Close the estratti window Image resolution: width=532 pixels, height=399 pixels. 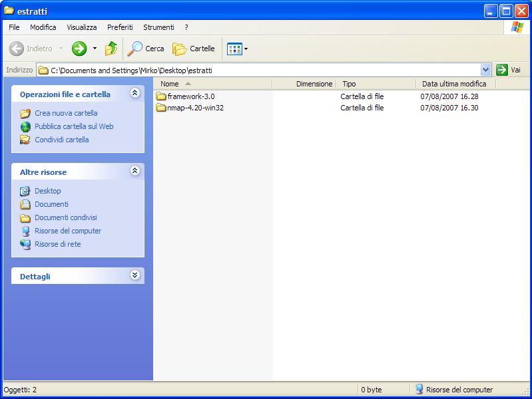coord(521,11)
